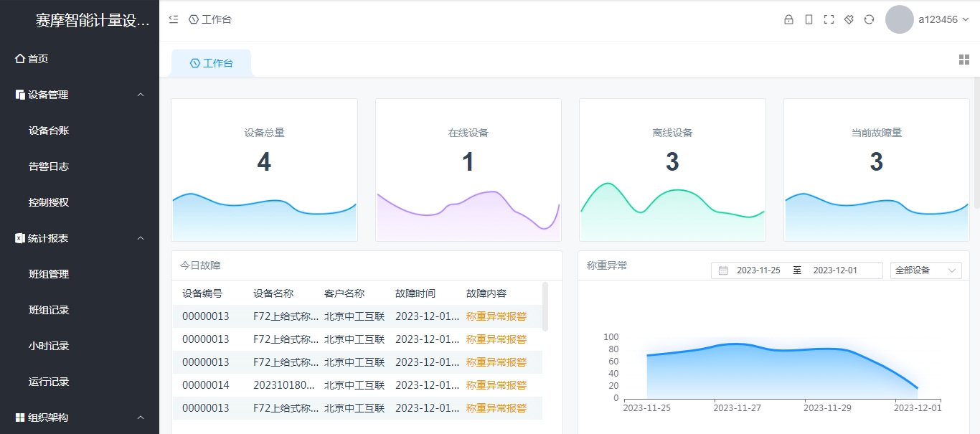980x434 pixels.
Task: Click the screen lock icon in top bar
Action: [x=788, y=19]
